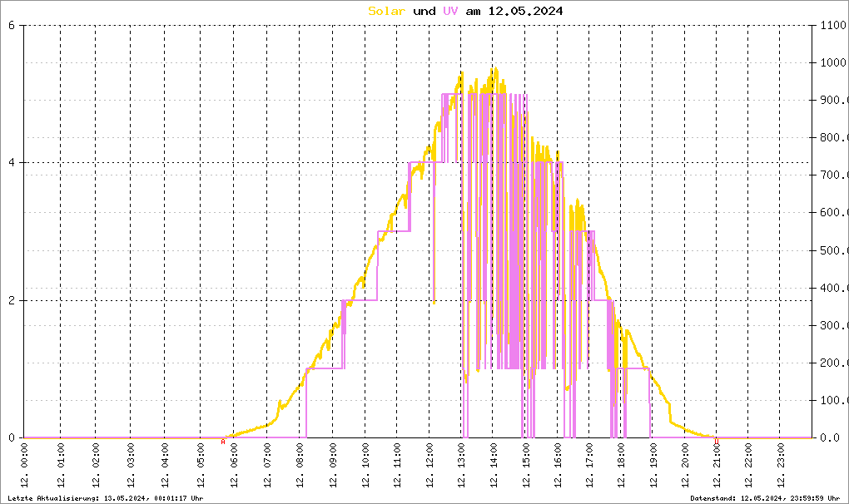Click the right axis value 1000
Screen dimensions: 849x504
pyautogui.click(x=832, y=62)
